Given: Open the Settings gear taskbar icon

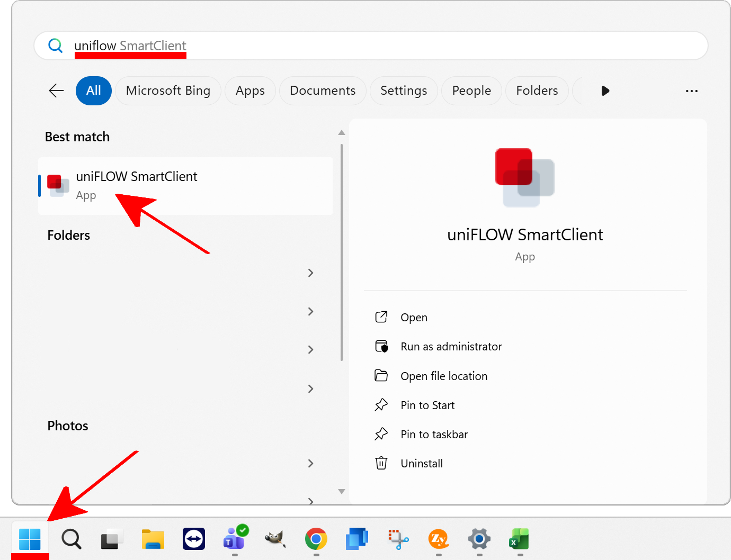Looking at the screenshot, I should (479, 539).
